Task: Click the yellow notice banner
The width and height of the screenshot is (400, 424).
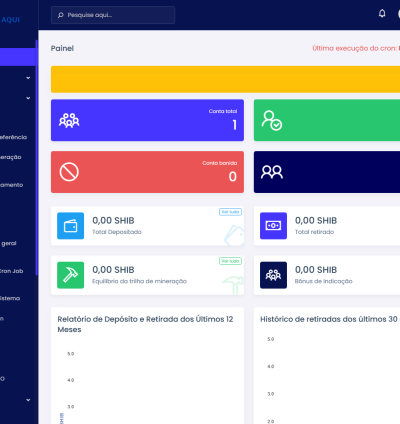Action: [225, 79]
